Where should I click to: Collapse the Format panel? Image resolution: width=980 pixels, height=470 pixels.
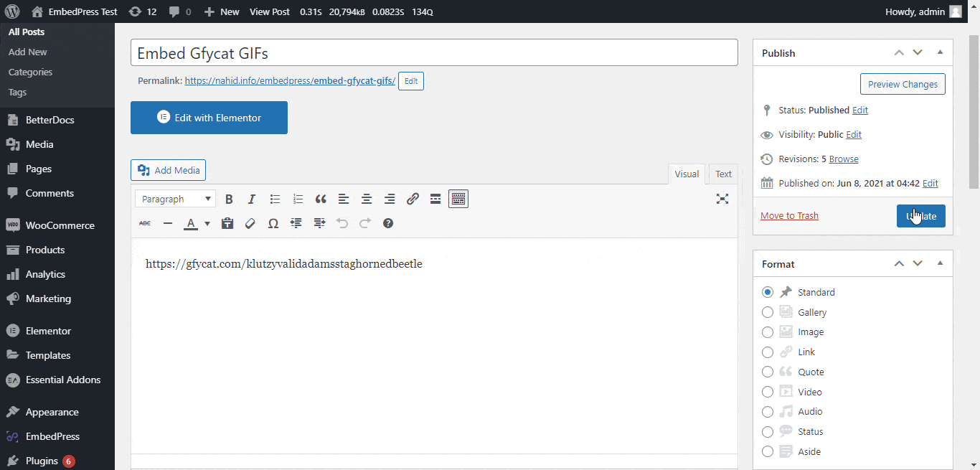click(x=940, y=263)
